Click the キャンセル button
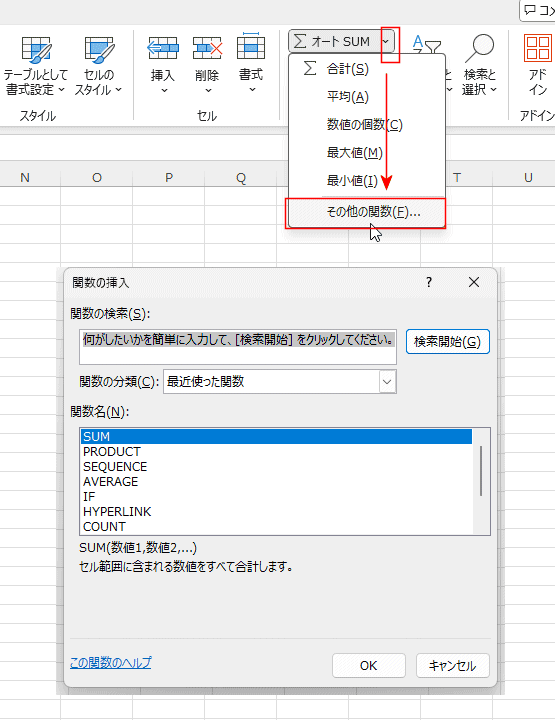 coord(453,666)
